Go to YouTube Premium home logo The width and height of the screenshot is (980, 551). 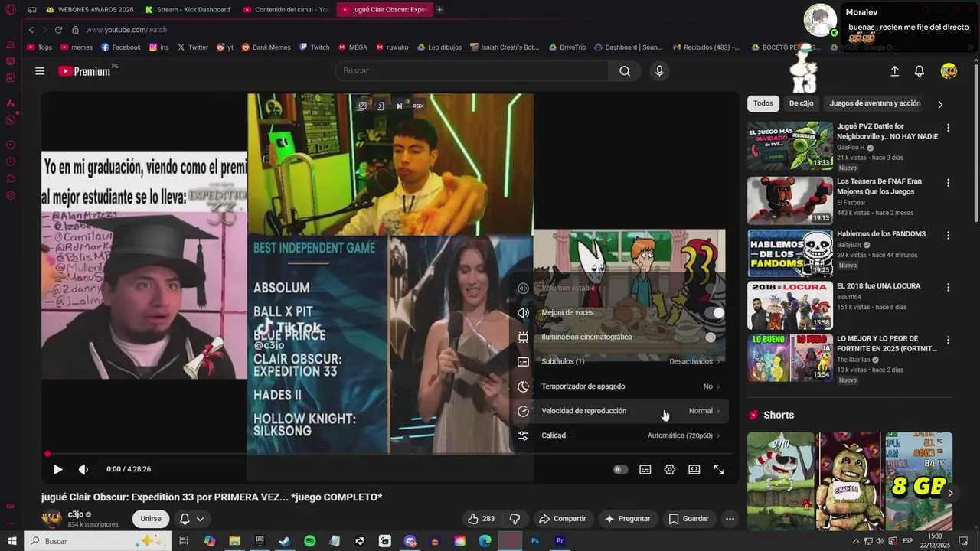(x=86, y=71)
